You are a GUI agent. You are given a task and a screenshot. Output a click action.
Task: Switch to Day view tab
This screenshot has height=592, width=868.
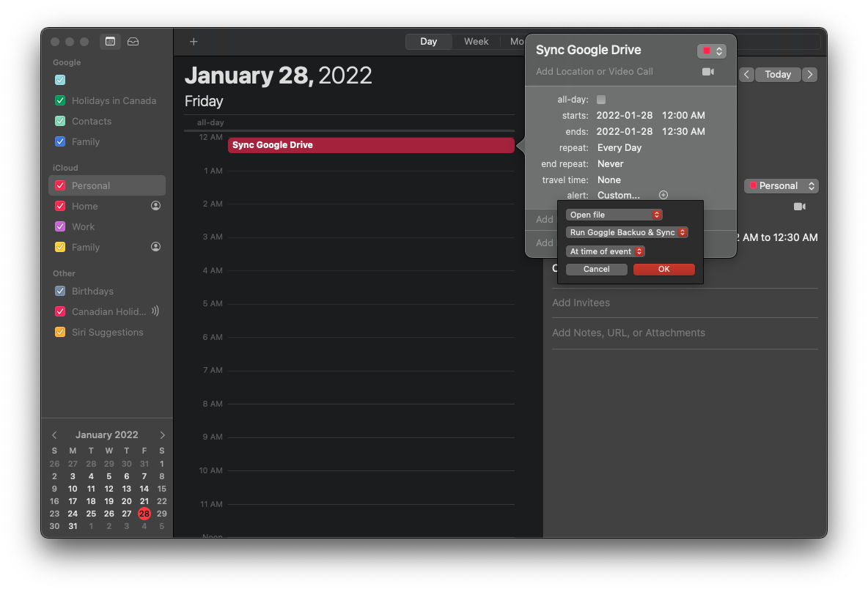(428, 42)
